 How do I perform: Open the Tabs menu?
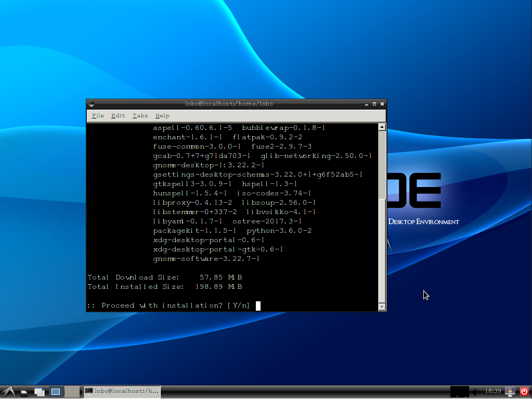(x=140, y=115)
